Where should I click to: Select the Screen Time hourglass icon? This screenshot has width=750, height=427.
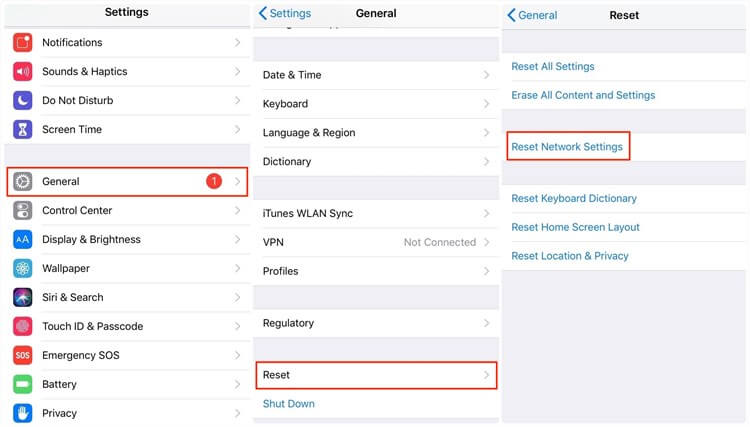[23, 130]
